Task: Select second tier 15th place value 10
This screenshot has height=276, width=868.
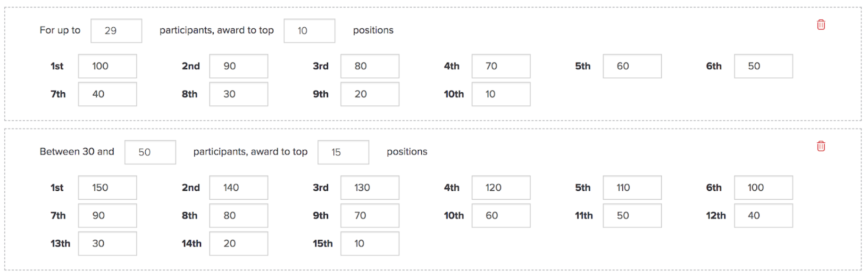Action: pos(370,243)
